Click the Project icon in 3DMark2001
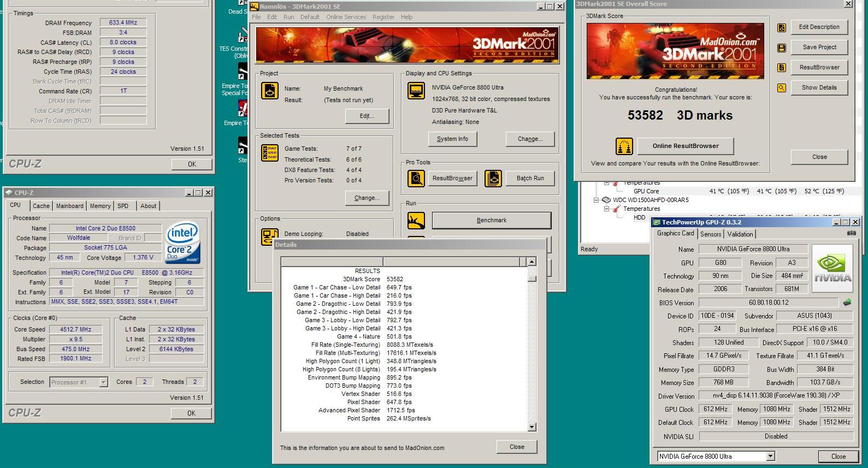This screenshot has height=468, width=868. 270,90
